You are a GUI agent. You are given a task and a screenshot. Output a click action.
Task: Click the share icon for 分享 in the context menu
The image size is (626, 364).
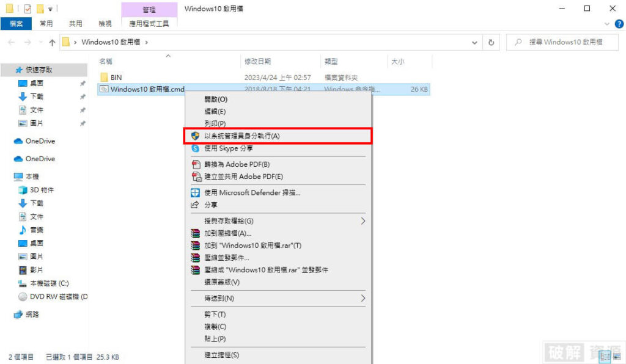coord(195,205)
